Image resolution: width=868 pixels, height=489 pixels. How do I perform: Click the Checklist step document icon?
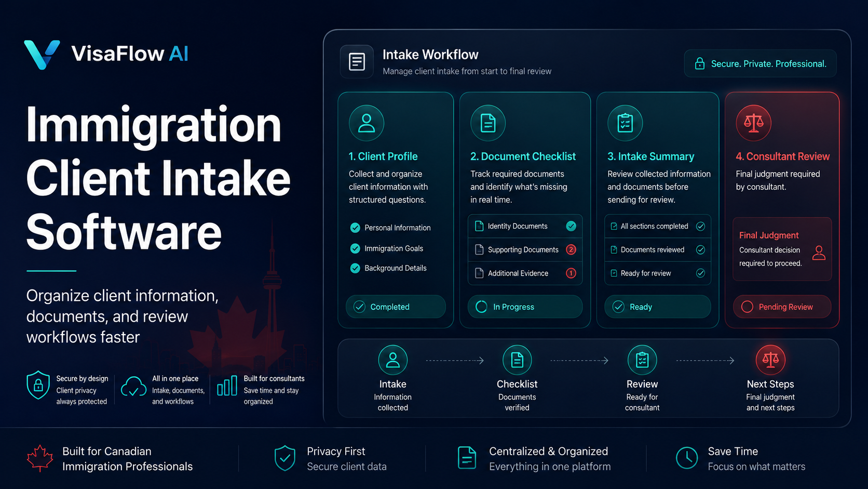pos(517,360)
